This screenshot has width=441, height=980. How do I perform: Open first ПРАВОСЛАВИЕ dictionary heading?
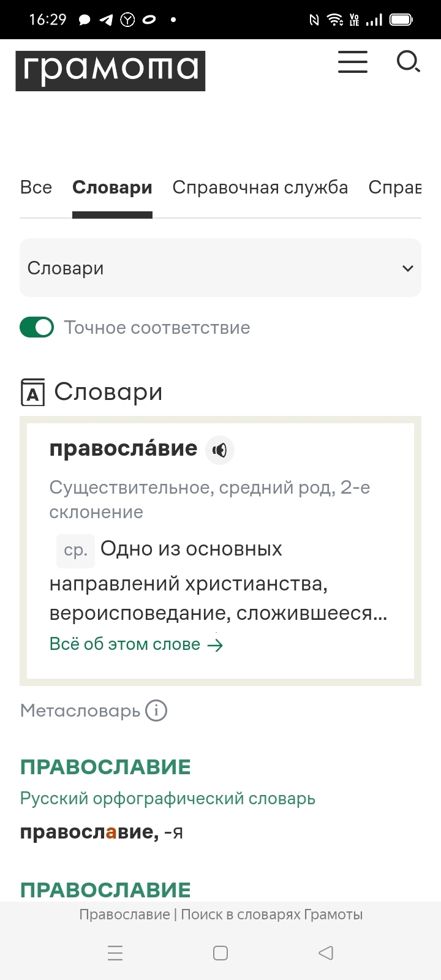coord(105,767)
